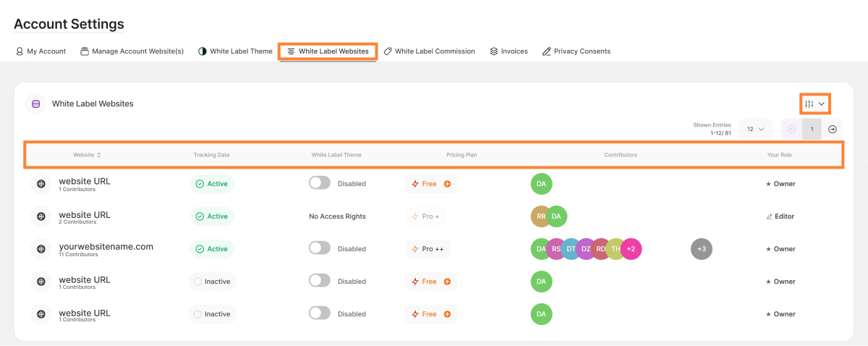The height and width of the screenshot is (346, 868).
Task: Switch on White Label Theme in last row
Action: click(319, 314)
